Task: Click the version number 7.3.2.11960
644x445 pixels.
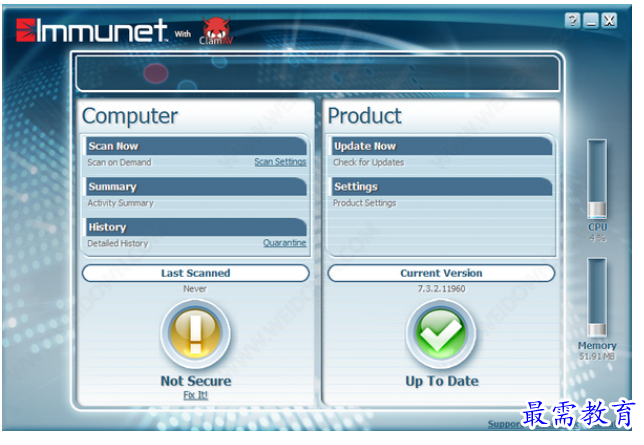Action: [442, 289]
